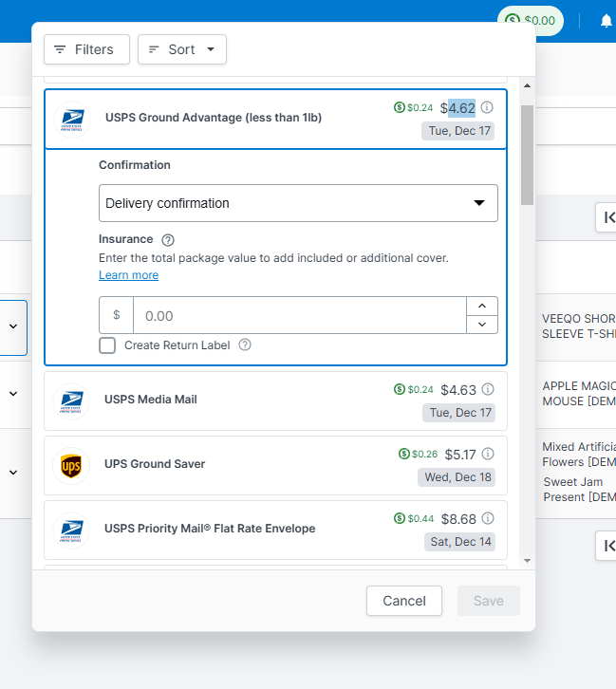Open the $0.00 balance badge

(x=531, y=21)
